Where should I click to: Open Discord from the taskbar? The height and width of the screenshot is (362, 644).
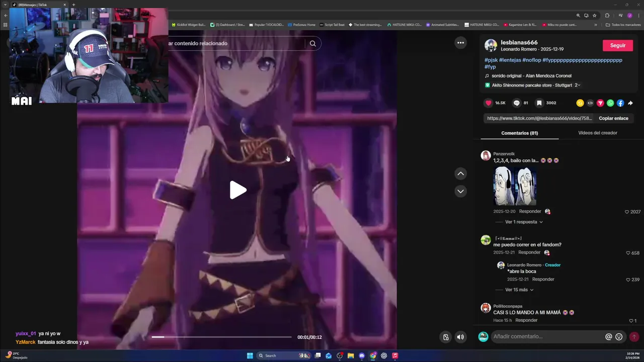(x=362, y=355)
